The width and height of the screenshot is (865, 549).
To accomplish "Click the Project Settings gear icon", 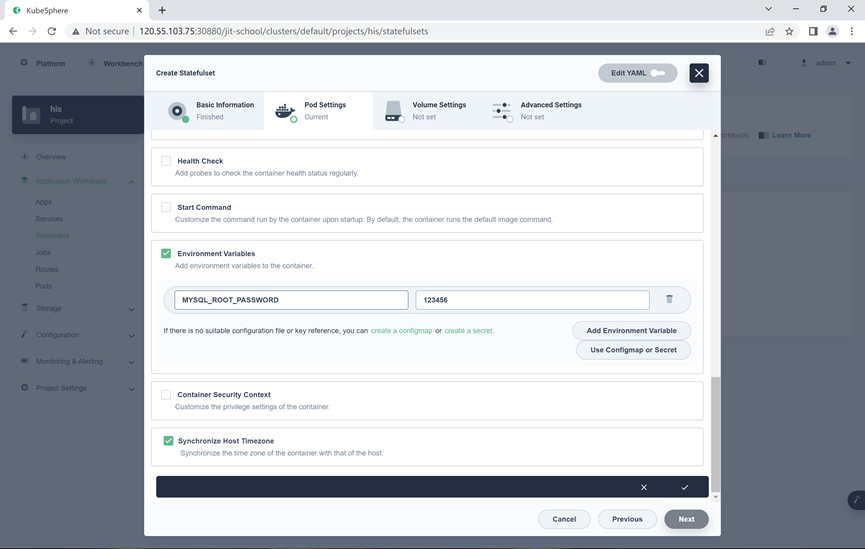I will 24,387.
